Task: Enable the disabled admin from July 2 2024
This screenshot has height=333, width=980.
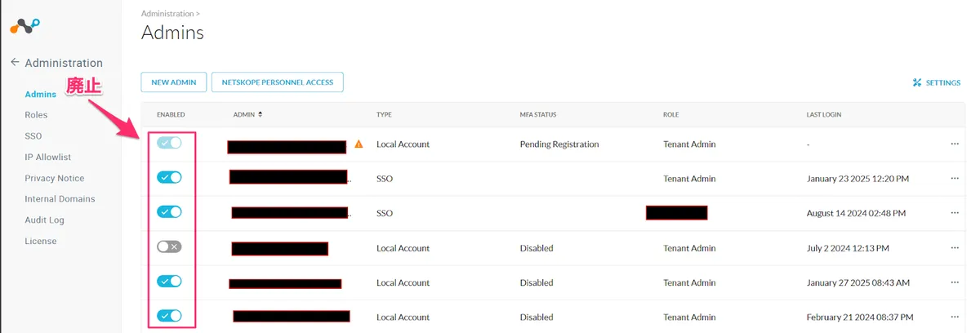Action: pos(170,246)
